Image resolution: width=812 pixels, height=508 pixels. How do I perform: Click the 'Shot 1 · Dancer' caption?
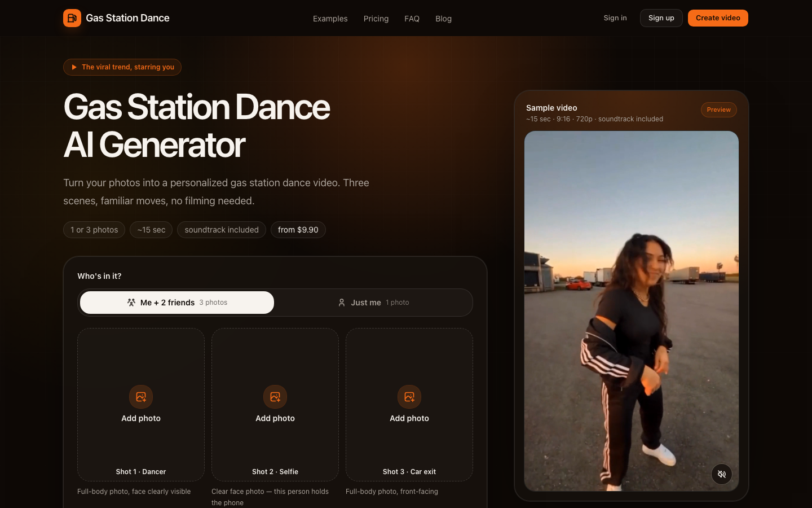tap(141, 472)
